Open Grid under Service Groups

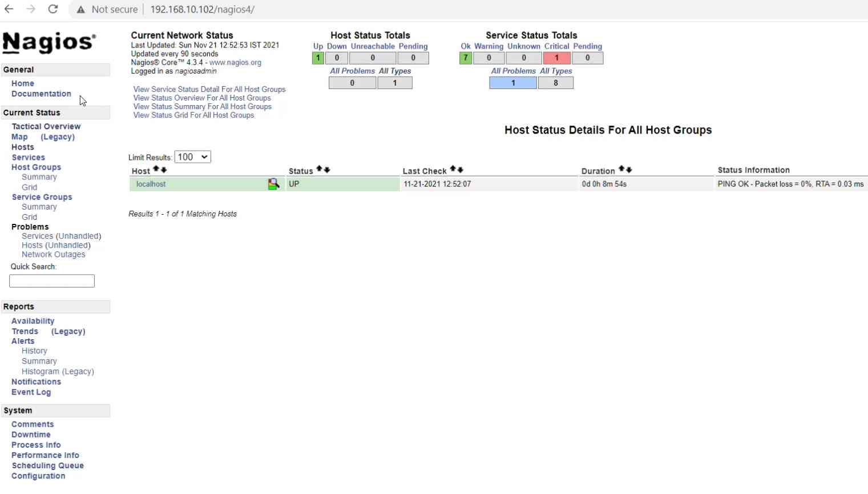[x=30, y=217]
